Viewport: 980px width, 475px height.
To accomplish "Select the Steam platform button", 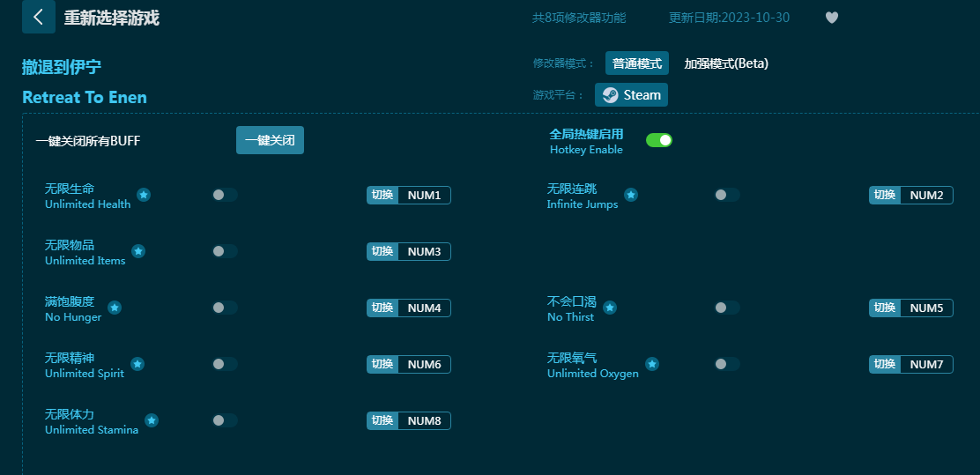I will 631,95.
